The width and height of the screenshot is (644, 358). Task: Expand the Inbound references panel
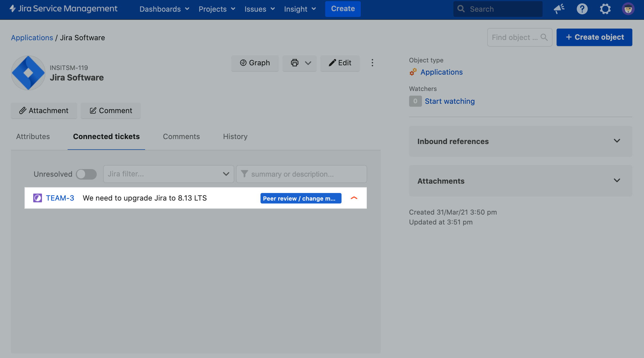520,141
